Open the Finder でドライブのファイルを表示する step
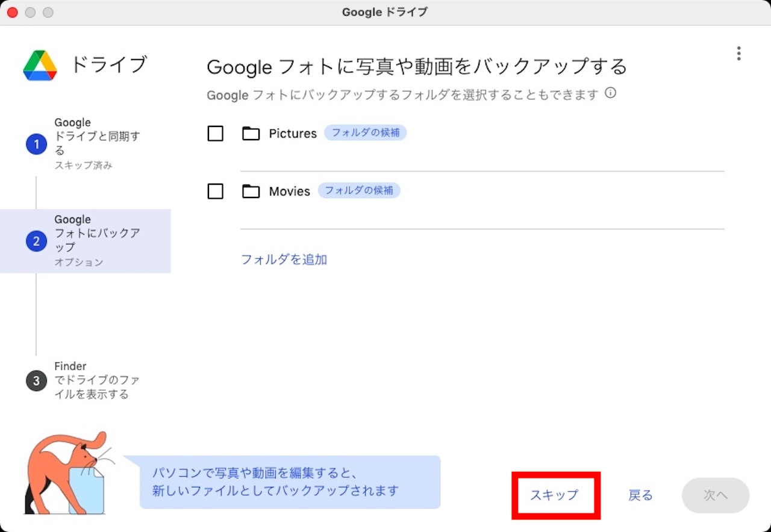 pos(85,380)
